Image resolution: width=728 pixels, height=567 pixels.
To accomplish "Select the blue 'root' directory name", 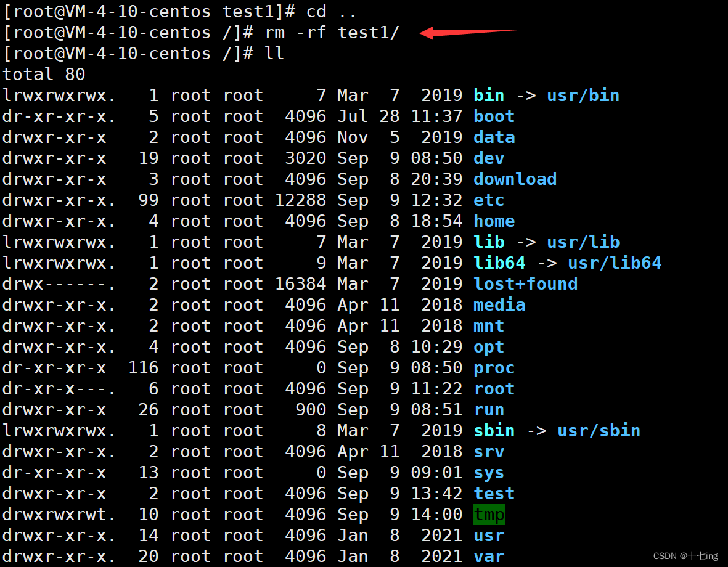I will (494, 389).
